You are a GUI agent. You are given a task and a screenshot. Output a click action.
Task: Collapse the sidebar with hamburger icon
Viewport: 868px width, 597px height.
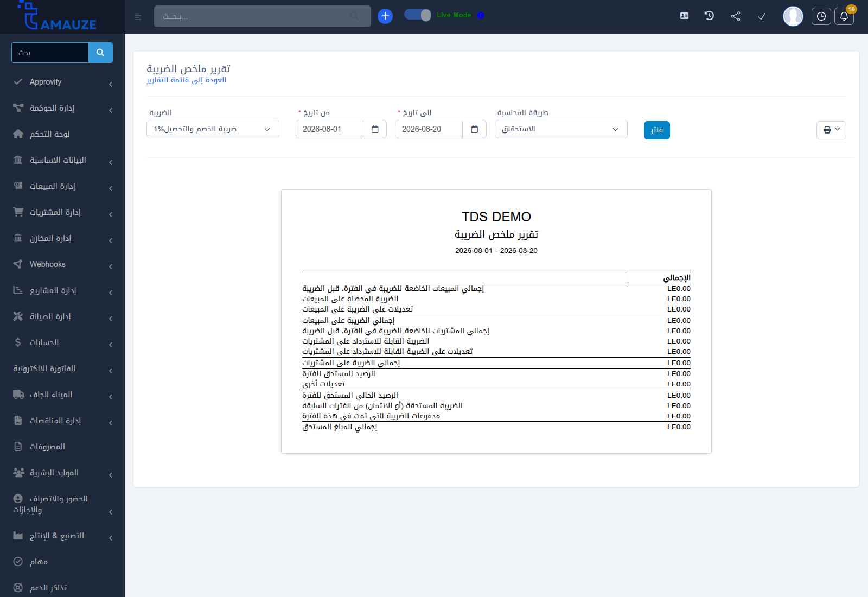tap(138, 17)
